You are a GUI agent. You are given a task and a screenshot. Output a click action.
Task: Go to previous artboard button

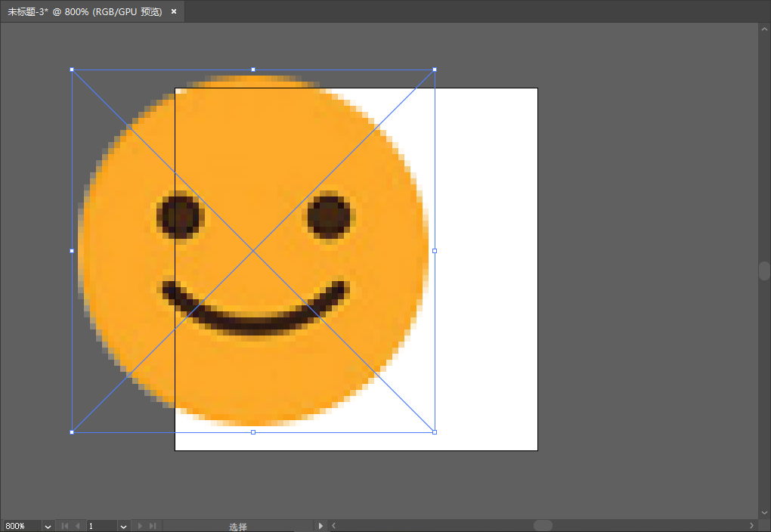(78, 526)
